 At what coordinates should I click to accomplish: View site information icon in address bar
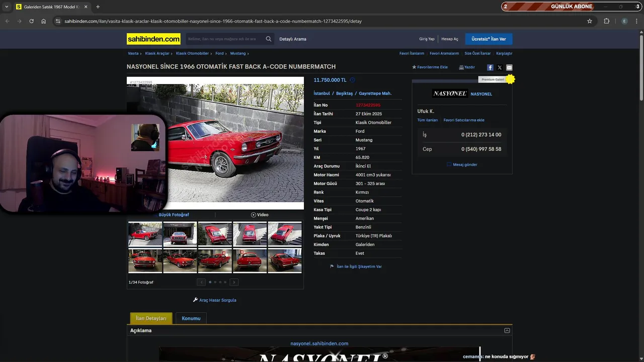(x=58, y=21)
